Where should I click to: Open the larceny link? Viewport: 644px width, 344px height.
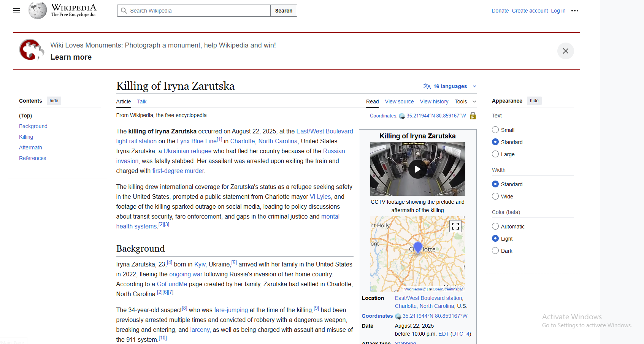200,330
